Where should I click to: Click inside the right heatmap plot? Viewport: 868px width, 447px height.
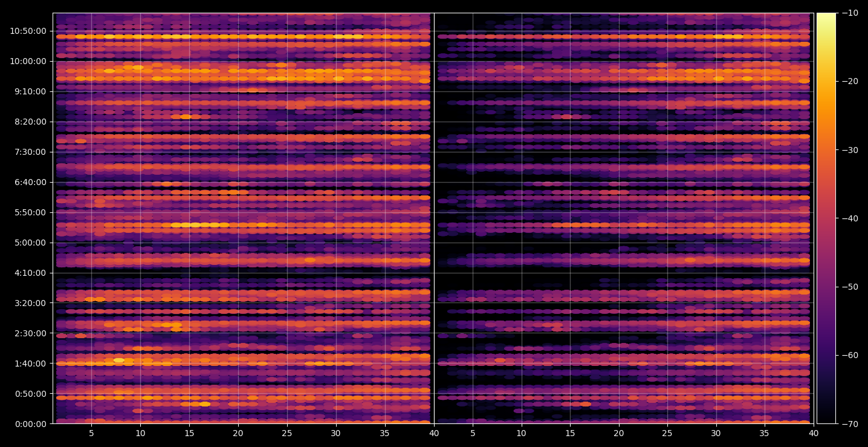pyautogui.click(x=624, y=218)
